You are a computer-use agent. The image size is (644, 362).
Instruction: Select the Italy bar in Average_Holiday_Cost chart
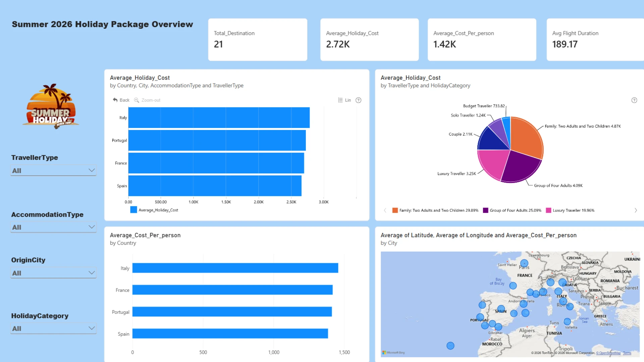(x=219, y=117)
